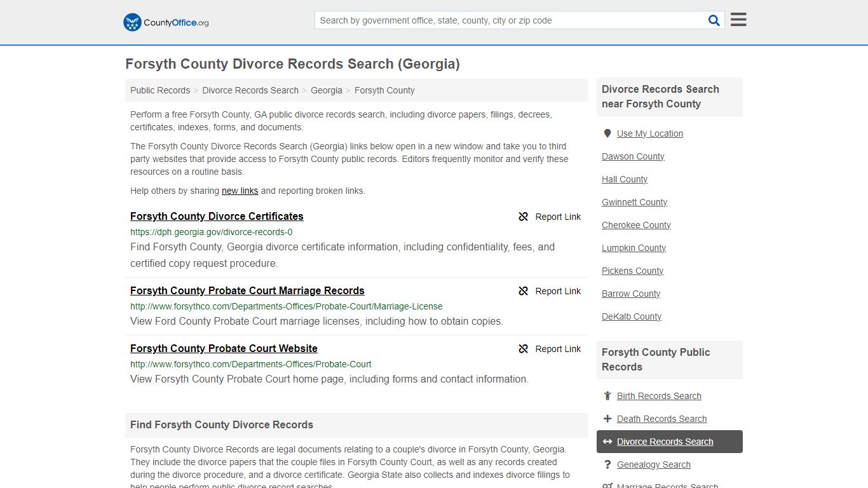Select Forsyth County breadcrumb

[384, 90]
